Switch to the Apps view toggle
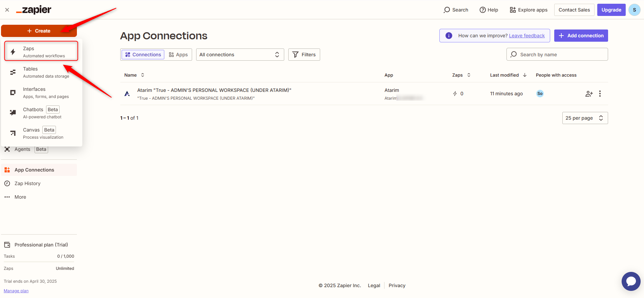The width and height of the screenshot is (644, 298). (178, 55)
